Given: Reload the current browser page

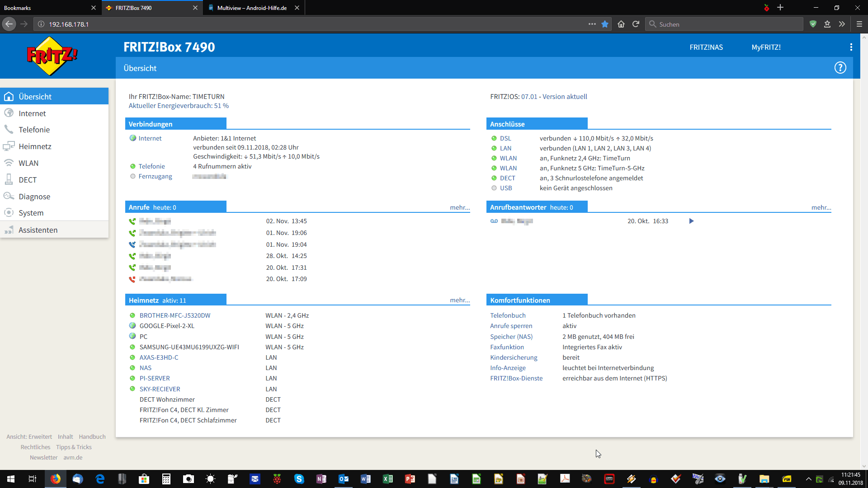Looking at the screenshot, I should click(636, 24).
